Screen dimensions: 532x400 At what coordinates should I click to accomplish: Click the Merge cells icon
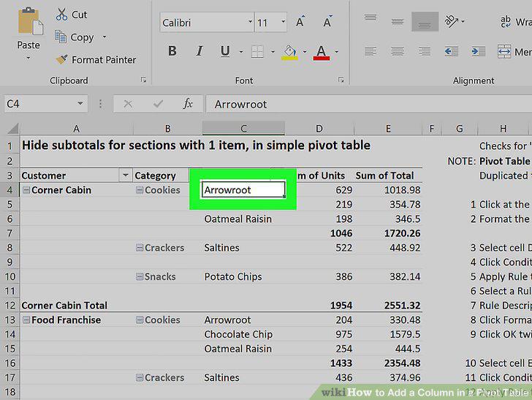tap(504, 52)
